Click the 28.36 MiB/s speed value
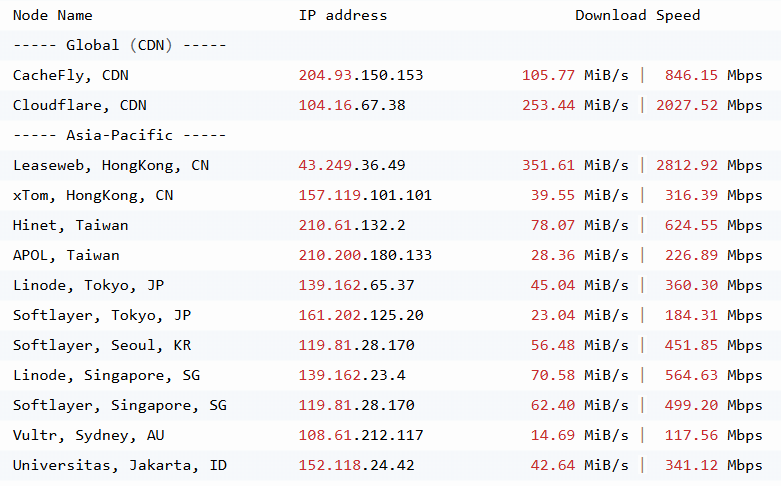 tap(580, 255)
